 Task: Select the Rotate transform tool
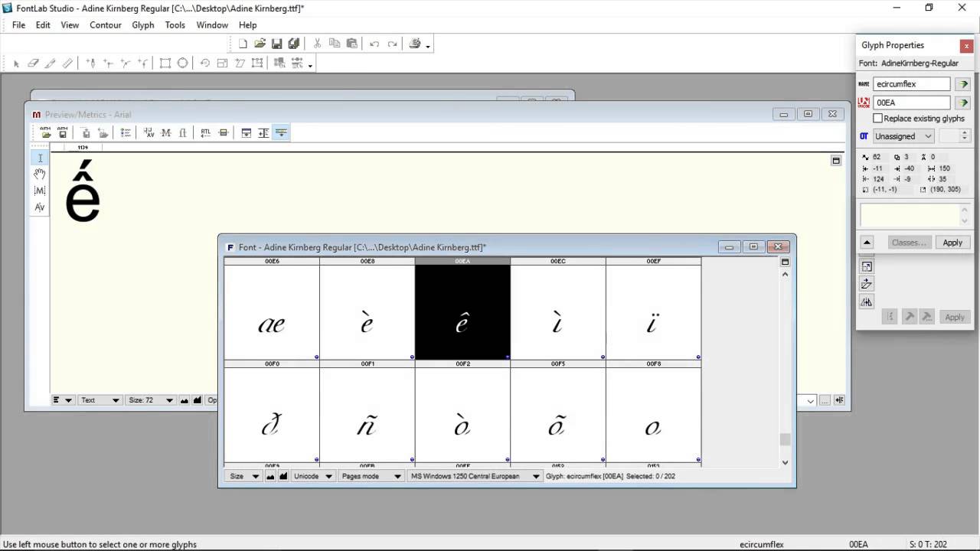(205, 64)
